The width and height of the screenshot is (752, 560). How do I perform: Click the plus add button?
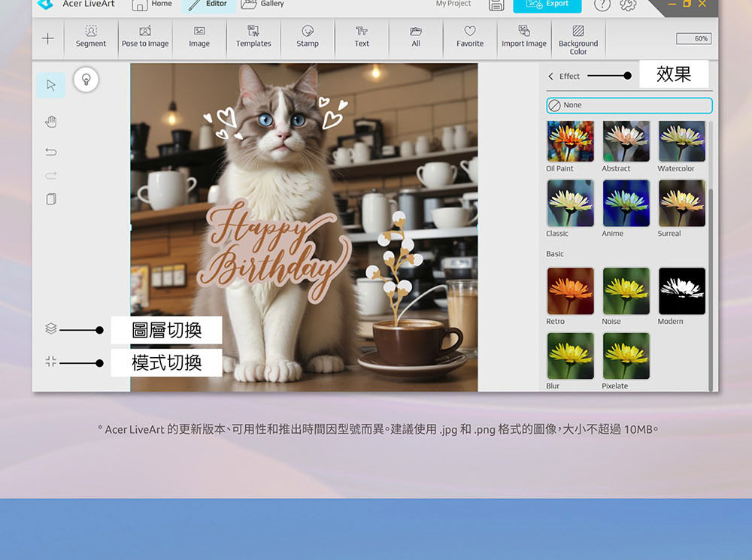tap(48, 38)
